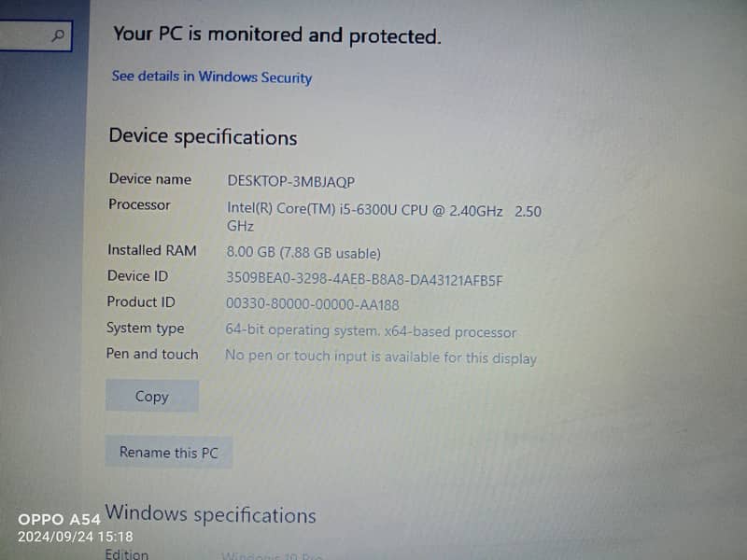747x560 pixels.
Task: Click the Device name label
Action: coord(150,179)
